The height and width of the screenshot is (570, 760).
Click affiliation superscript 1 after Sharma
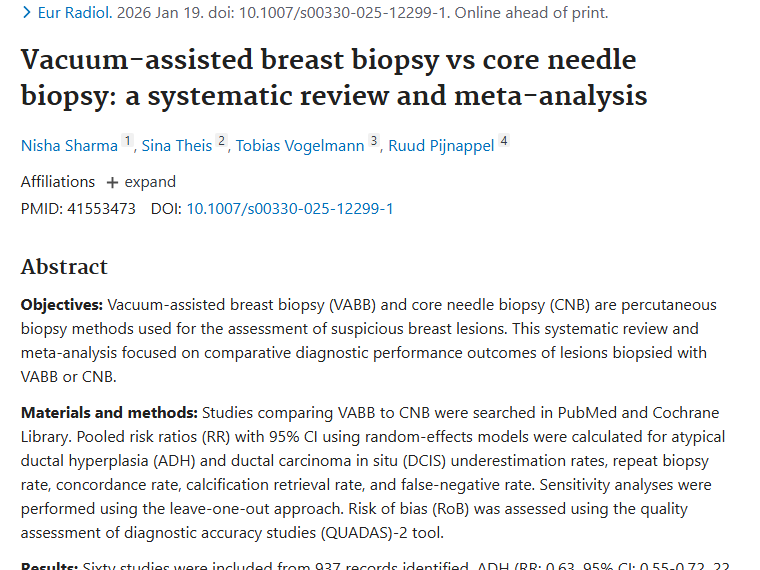click(x=127, y=141)
